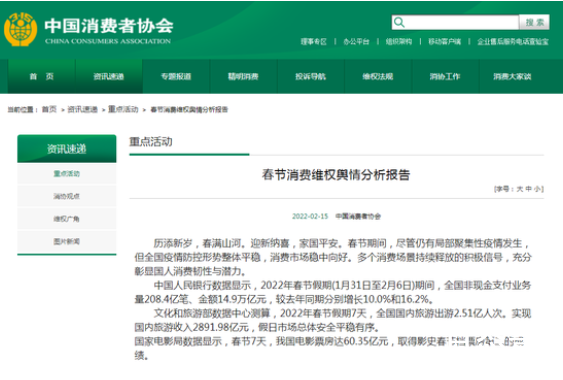Click the source label 中国消费者协会 under the title

(358, 216)
